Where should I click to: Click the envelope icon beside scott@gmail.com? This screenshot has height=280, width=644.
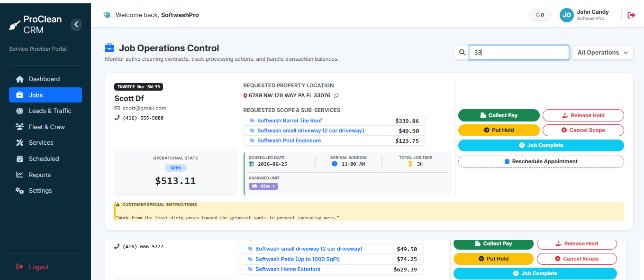[x=117, y=108]
